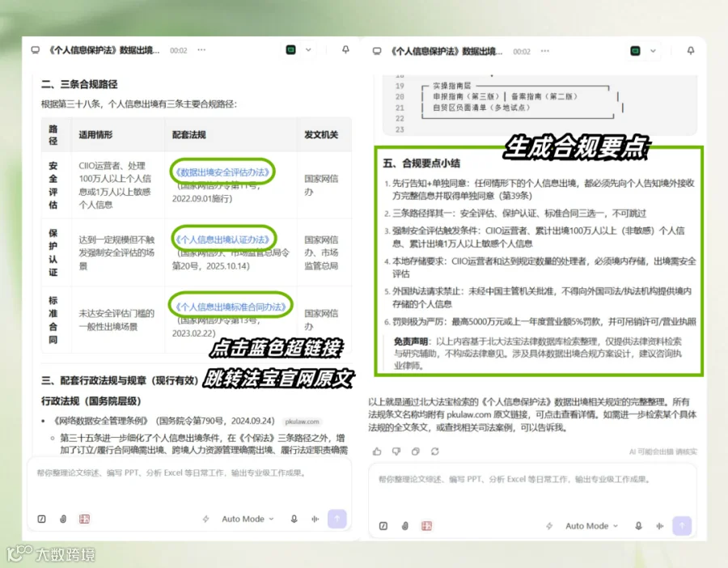Open Auto Mode dropdown in right chat
The height and width of the screenshot is (568, 728).
[x=591, y=526]
